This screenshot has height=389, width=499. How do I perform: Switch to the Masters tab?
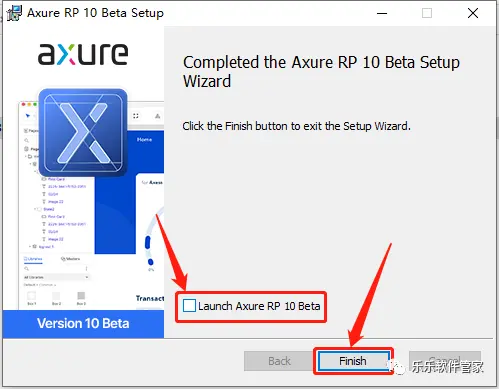(70, 259)
